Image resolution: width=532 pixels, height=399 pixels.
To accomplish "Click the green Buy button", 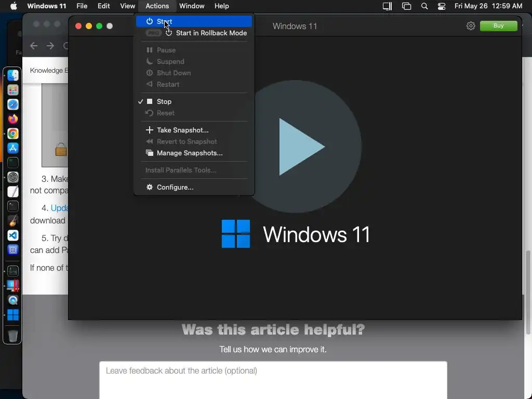I will [x=498, y=26].
